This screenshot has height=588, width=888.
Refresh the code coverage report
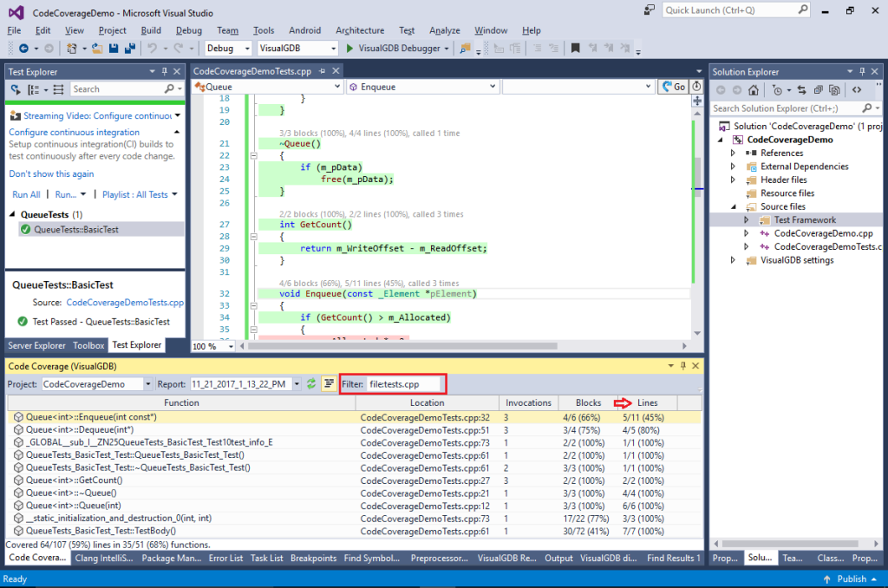[x=311, y=384]
